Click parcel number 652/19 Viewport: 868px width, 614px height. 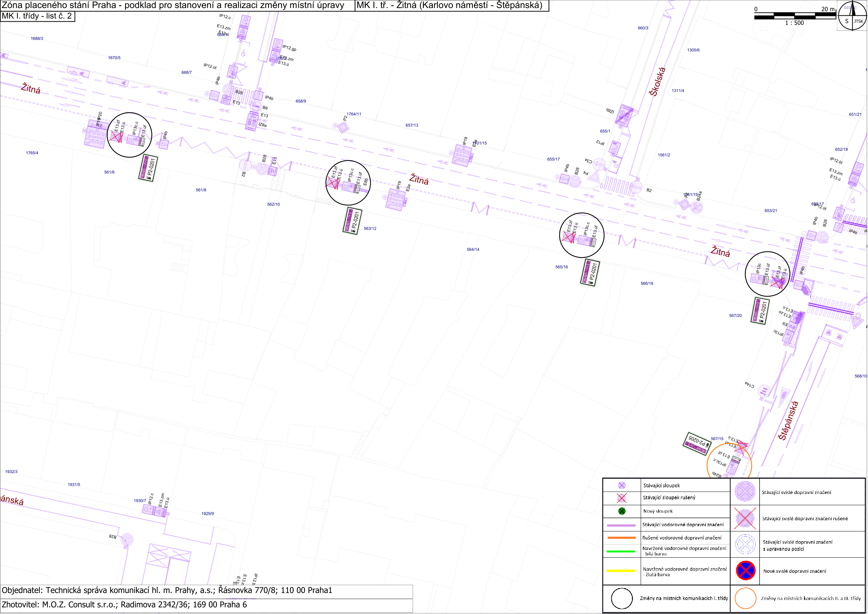click(x=841, y=149)
